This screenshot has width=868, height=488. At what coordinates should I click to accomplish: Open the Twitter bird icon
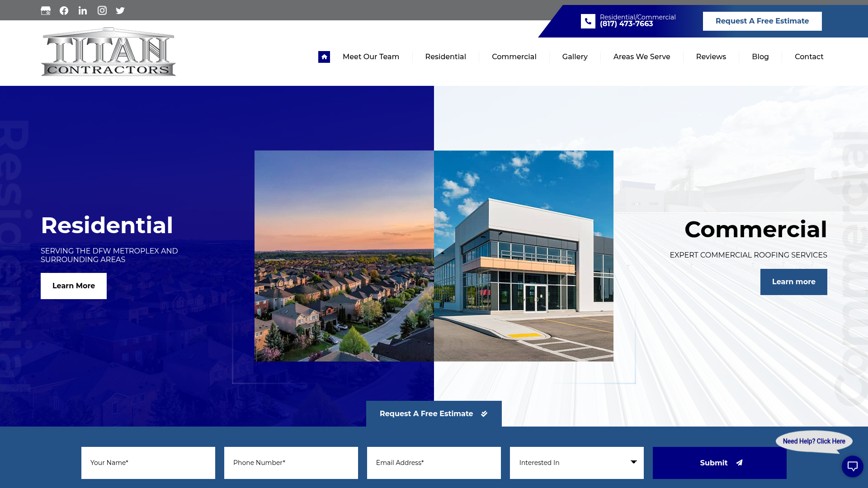[120, 10]
